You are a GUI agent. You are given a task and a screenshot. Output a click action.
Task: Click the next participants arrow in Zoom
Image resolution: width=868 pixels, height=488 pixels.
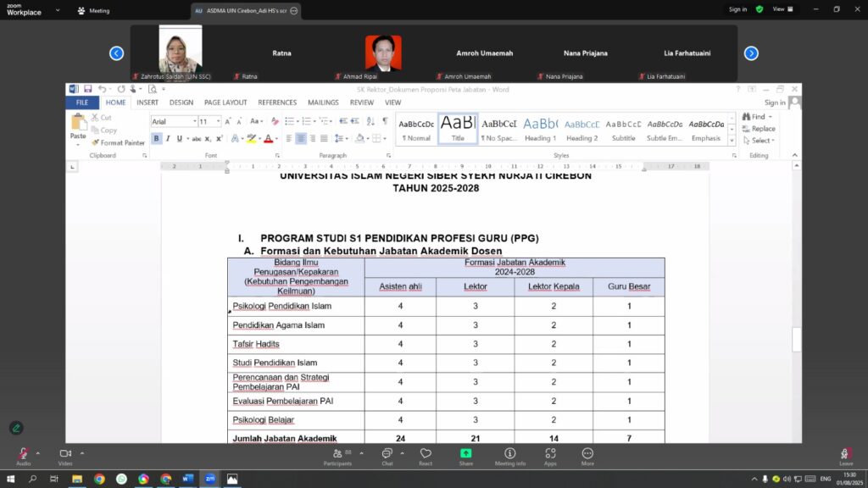click(751, 53)
